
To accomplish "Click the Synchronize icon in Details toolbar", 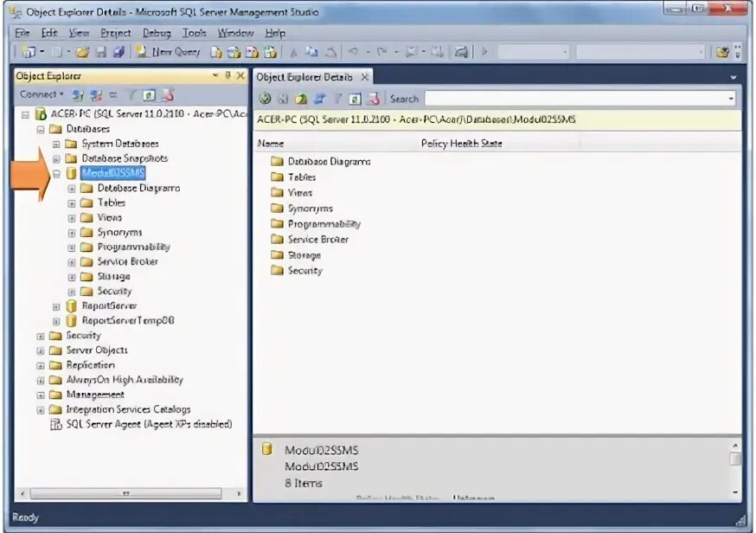I will click(319, 99).
